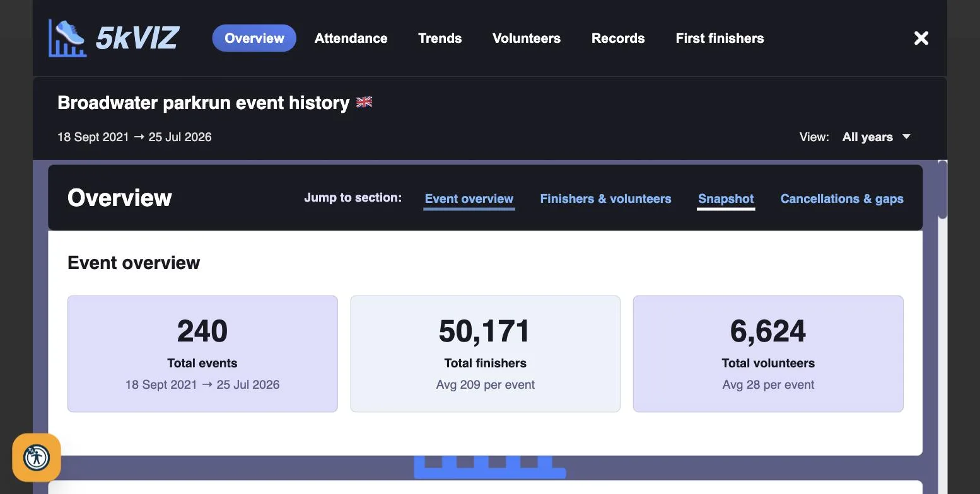Select the Overview tab

[x=254, y=38]
